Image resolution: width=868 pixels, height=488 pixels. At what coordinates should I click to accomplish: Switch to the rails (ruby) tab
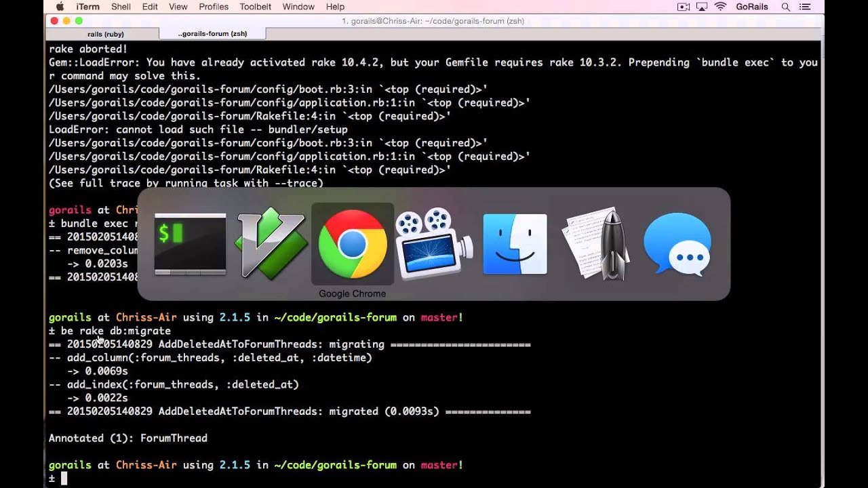click(x=105, y=34)
